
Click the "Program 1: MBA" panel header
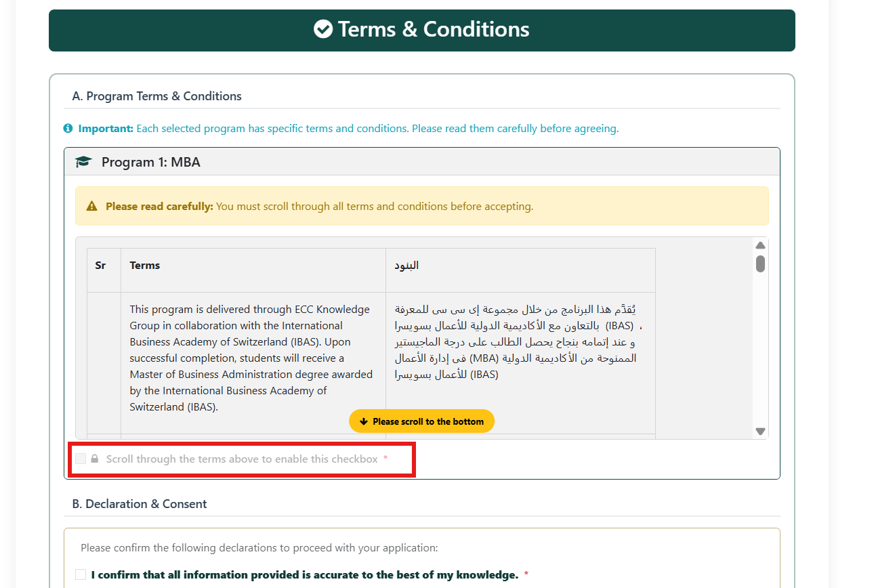(x=150, y=162)
